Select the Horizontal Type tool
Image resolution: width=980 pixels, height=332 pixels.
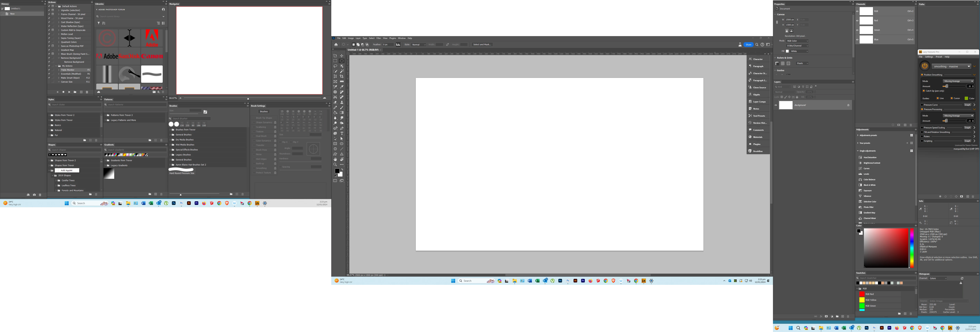tap(342, 133)
